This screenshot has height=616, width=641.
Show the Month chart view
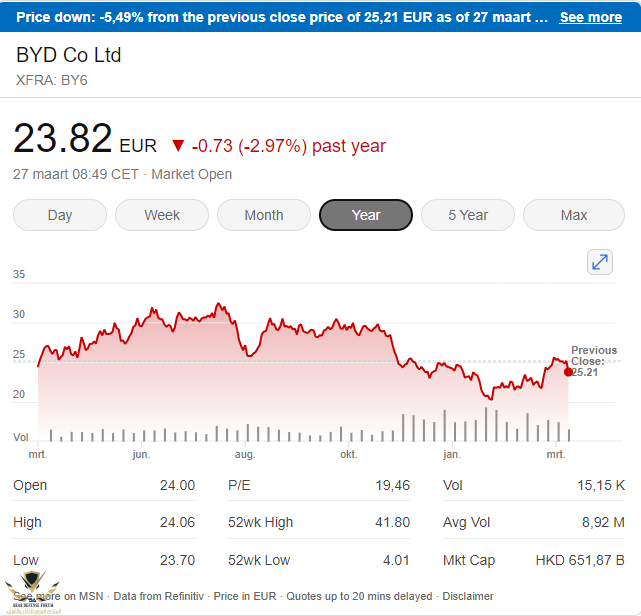pyautogui.click(x=264, y=215)
